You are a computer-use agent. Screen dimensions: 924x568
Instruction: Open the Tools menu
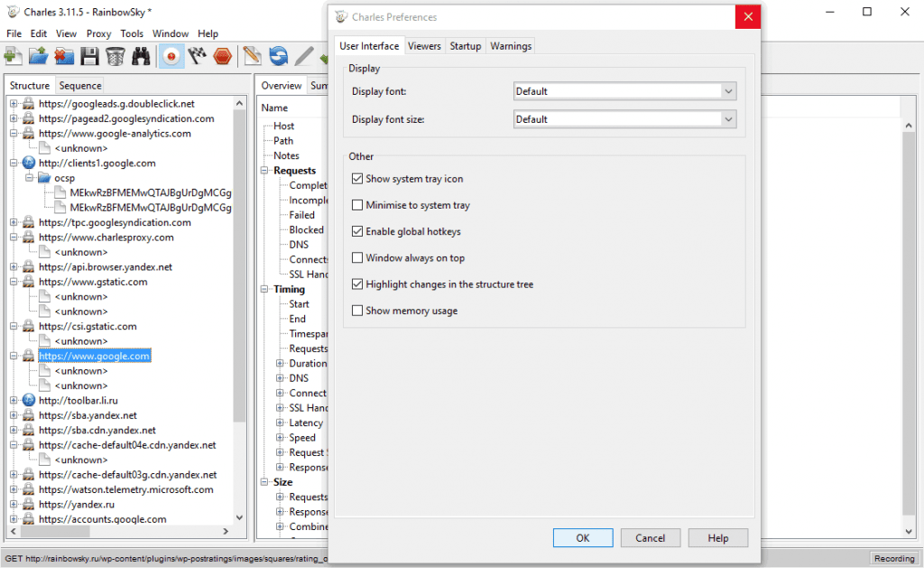pyautogui.click(x=132, y=33)
